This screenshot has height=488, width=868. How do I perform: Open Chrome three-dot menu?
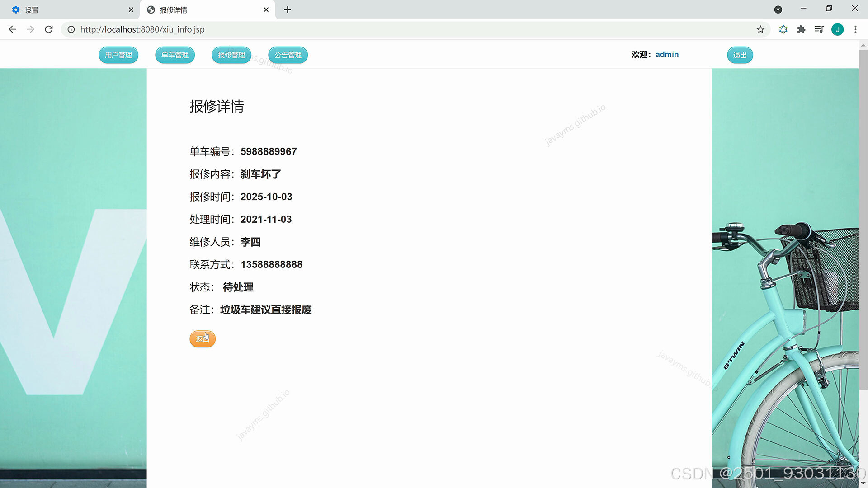[x=855, y=29]
